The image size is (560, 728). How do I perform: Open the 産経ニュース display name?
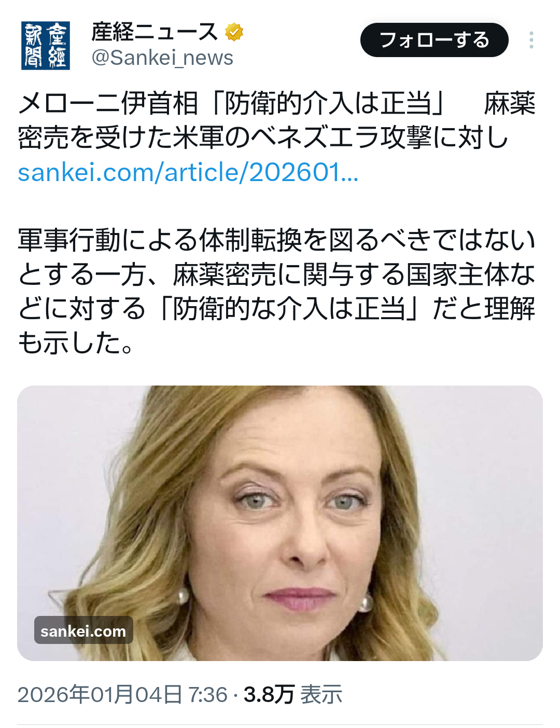pos(154,32)
